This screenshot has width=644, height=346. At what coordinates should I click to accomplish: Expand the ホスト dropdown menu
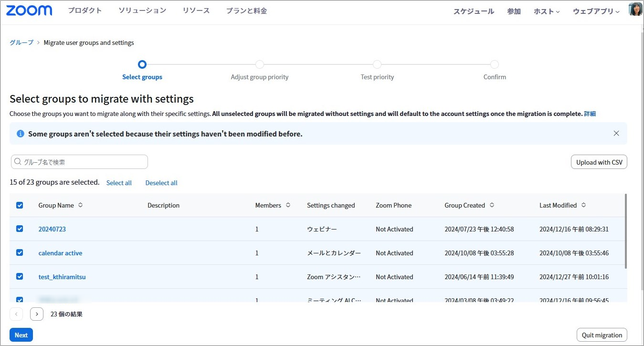pos(547,11)
